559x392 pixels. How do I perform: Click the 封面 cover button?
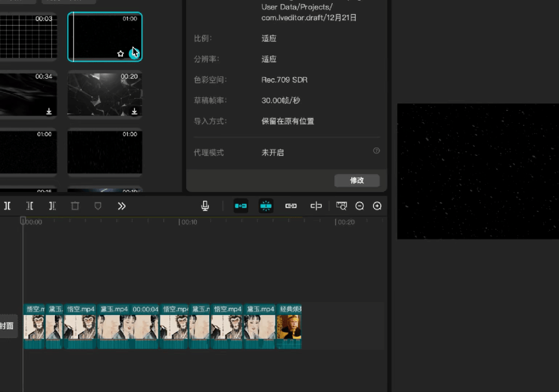7,326
